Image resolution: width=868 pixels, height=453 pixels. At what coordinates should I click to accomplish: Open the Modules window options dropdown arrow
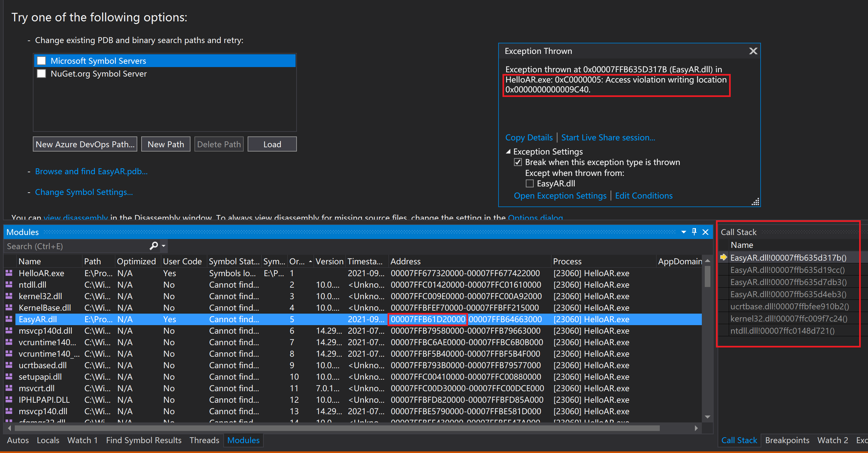tap(684, 232)
